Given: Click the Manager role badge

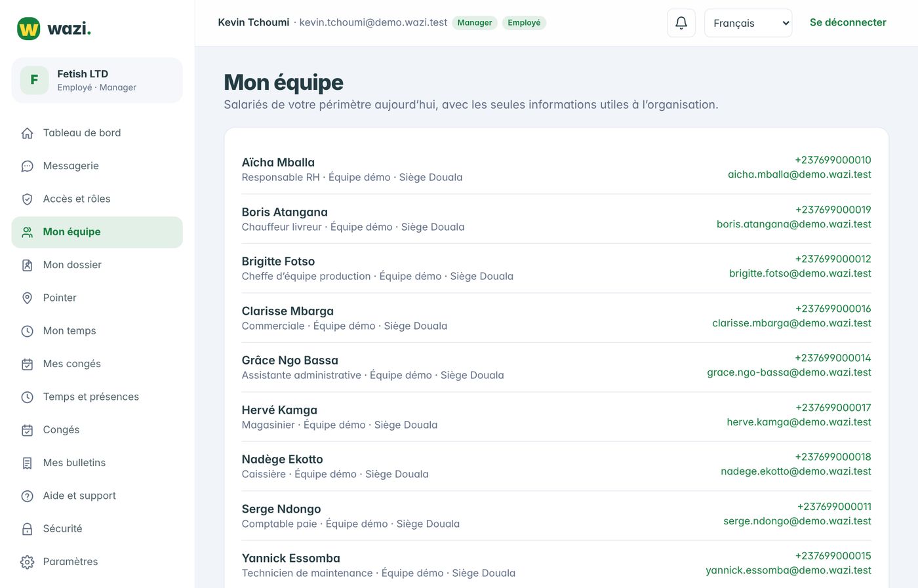Looking at the screenshot, I should tap(475, 23).
